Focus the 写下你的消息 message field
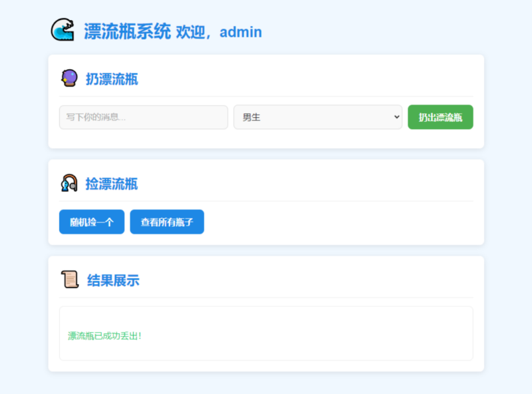 coord(143,117)
